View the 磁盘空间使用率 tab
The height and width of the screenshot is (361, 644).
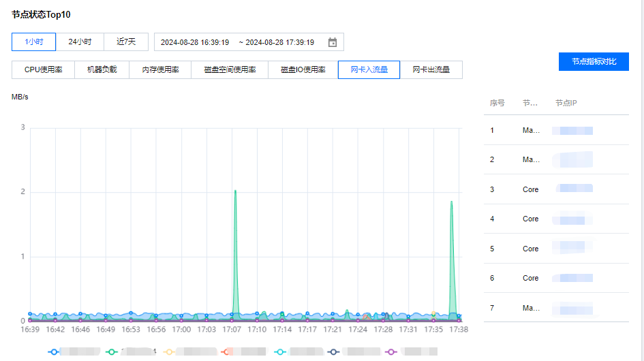point(230,69)
